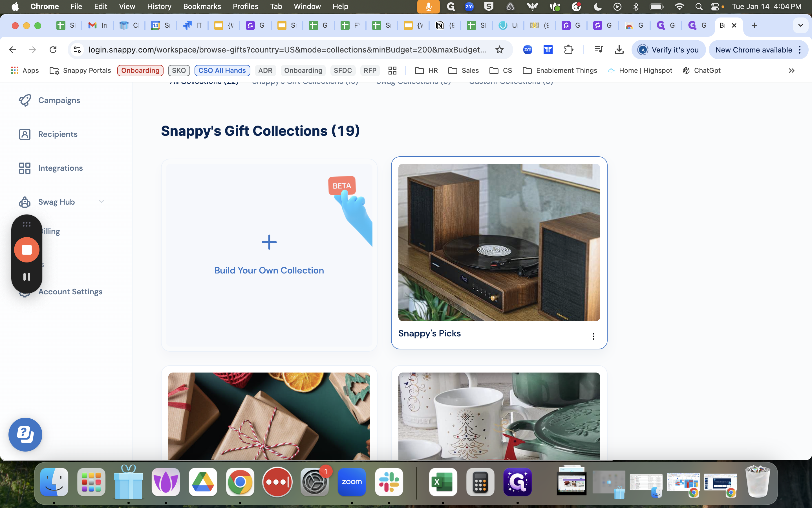Open the Profiles menu
The height and width of the screenshot is (508, 812).
coord(246,6)
